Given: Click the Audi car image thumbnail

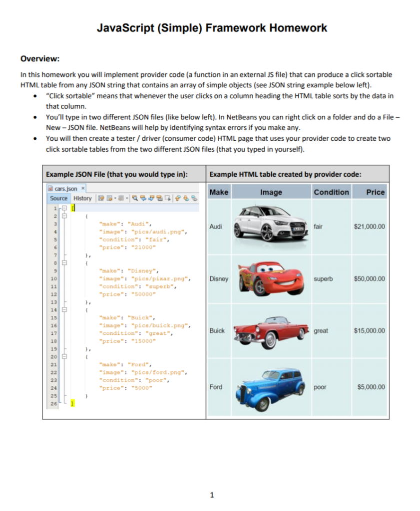Looking at the screenshot, I should [272, 226].
